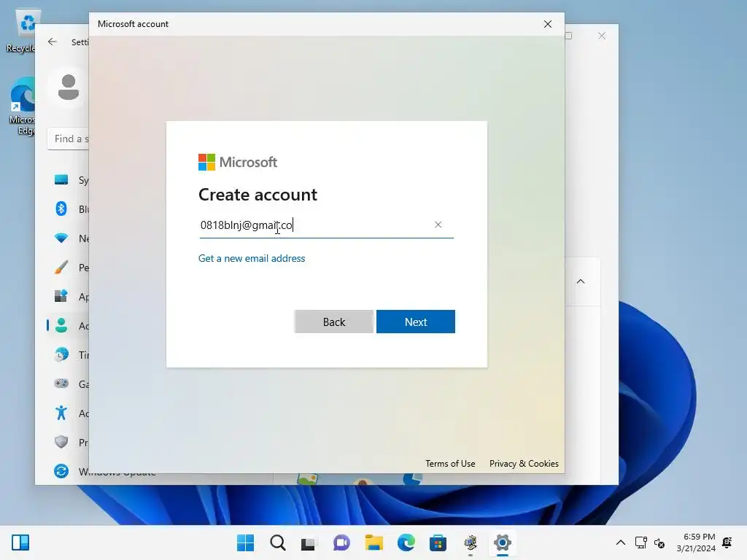Viewport: 747px width, 560px height.
Task: Open the notification center icon
Action: pyautogui.click(x=727, y=542)
